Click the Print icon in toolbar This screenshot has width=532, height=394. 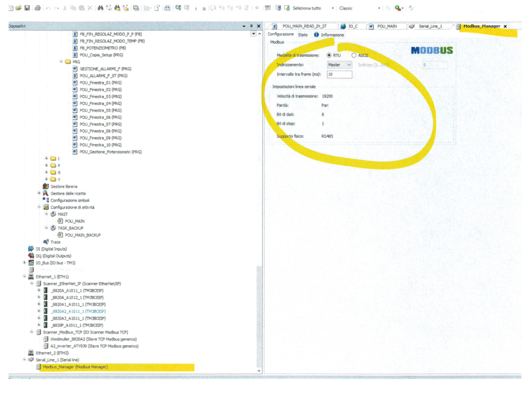(38, 8)
